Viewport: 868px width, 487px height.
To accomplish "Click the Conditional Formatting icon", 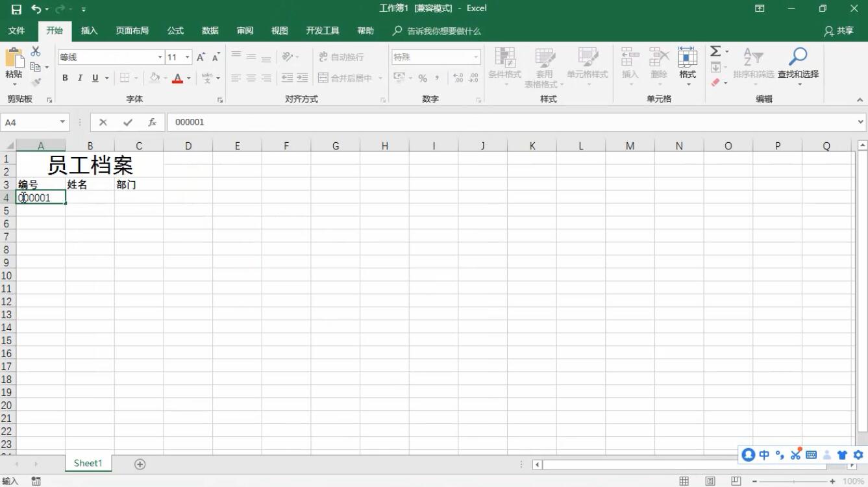I will coord(505,58).
